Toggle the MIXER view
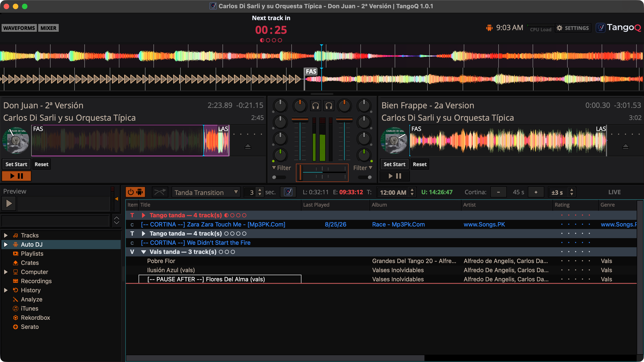Image resolution: width=644 pixels, height=362 pixels. point(48,28)
